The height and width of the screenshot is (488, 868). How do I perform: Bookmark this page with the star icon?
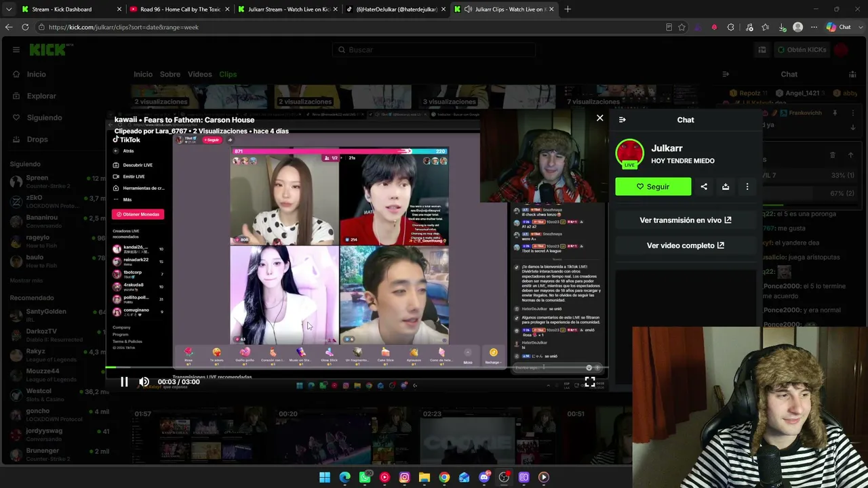[682, 27]
